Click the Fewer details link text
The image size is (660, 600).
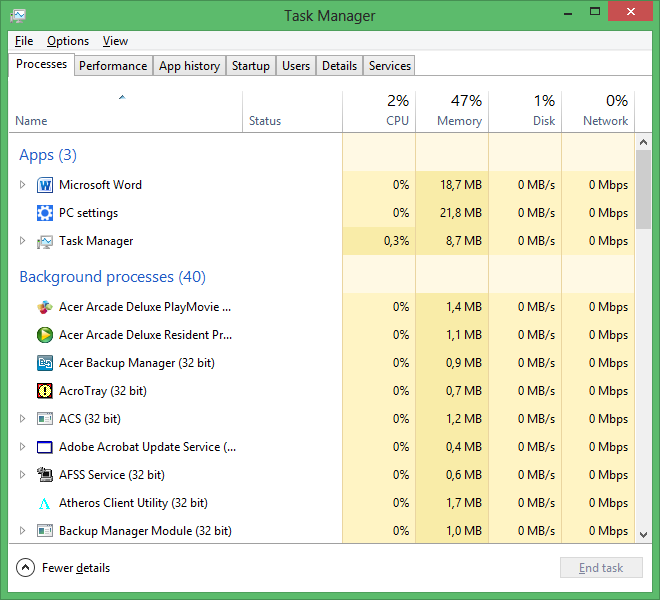76,568
